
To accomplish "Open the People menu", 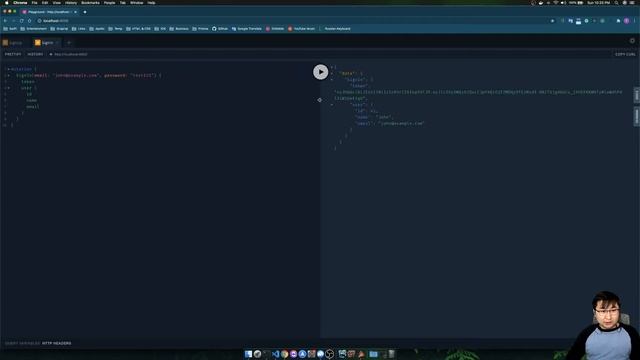I will point(109,3).
